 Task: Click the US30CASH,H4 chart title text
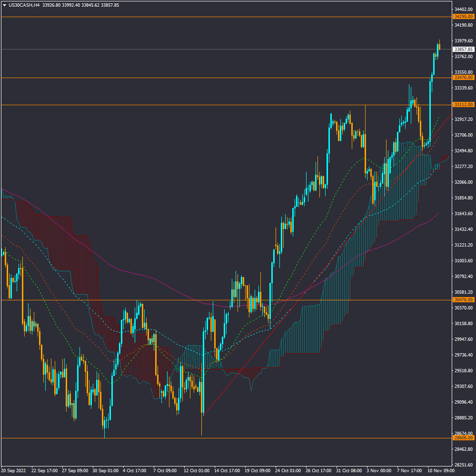coord(24,5)
